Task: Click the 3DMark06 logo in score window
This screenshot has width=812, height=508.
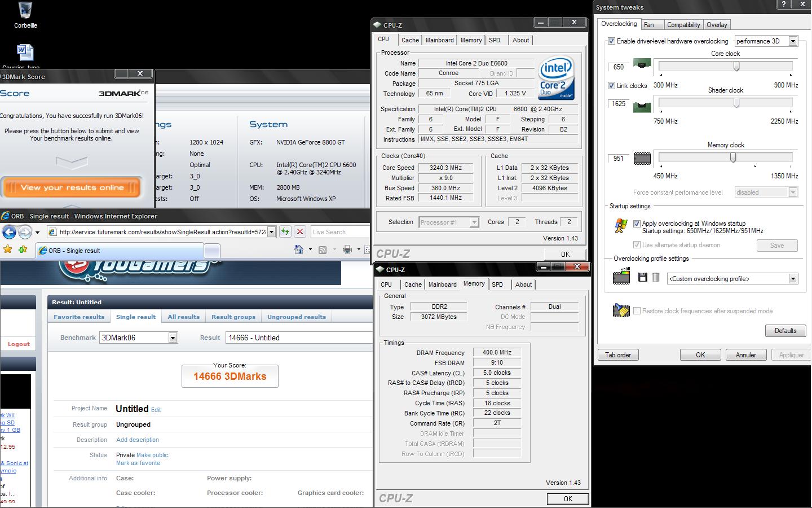Action: pos(123,93)
